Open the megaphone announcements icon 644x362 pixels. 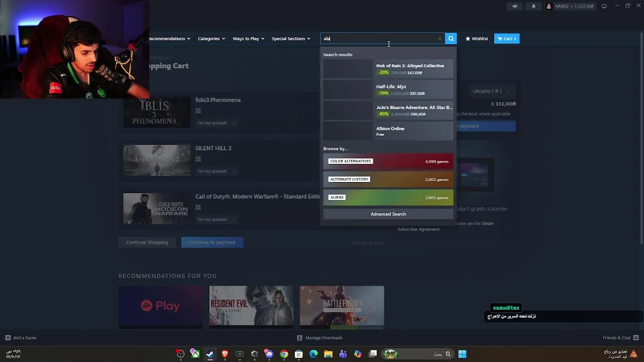point(515,6)
